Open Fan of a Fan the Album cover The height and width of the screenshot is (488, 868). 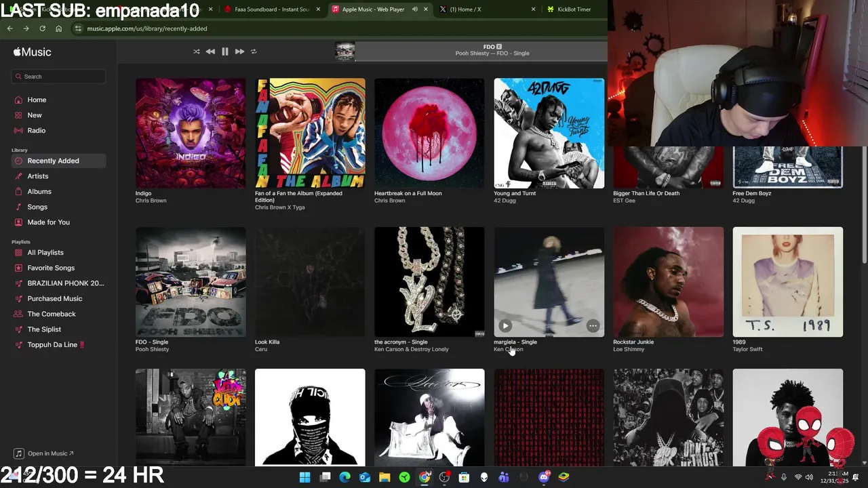(310, 133)
